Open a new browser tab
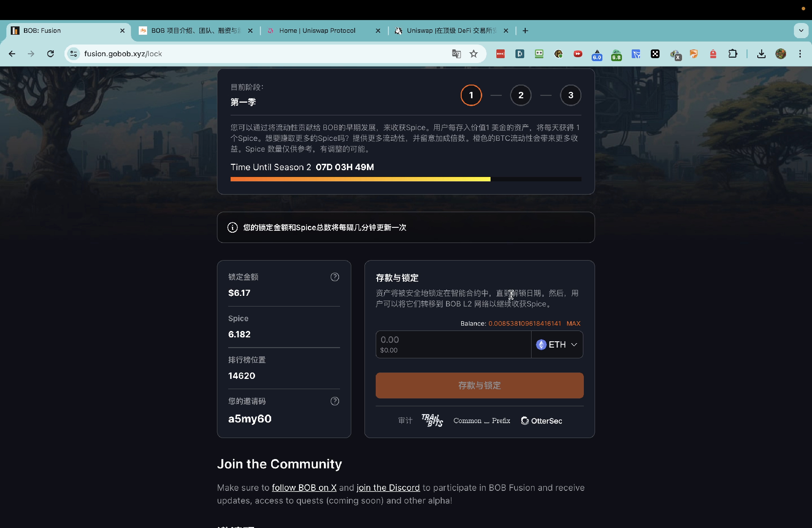The width and height of the screenshot is (812, 528). click(525, 30)
